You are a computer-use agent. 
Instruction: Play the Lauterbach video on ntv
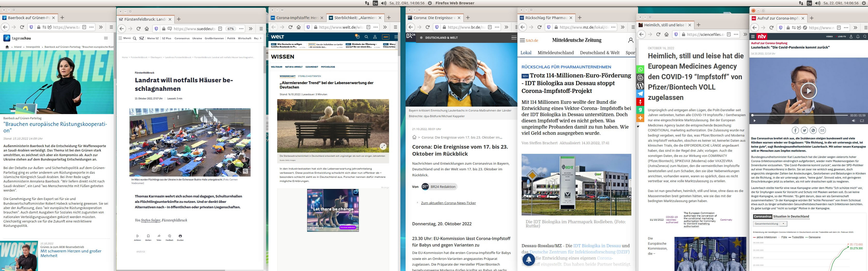tap(808, 91)
